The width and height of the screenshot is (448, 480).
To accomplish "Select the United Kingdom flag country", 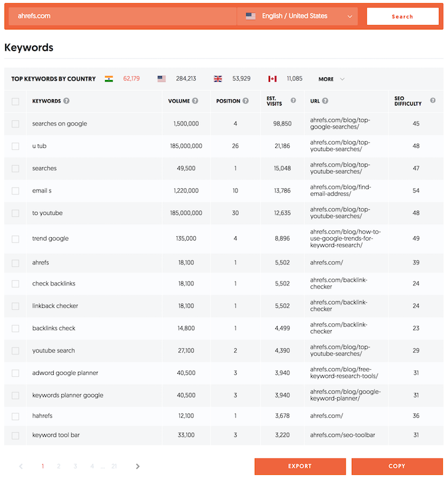I will point(218,79).
